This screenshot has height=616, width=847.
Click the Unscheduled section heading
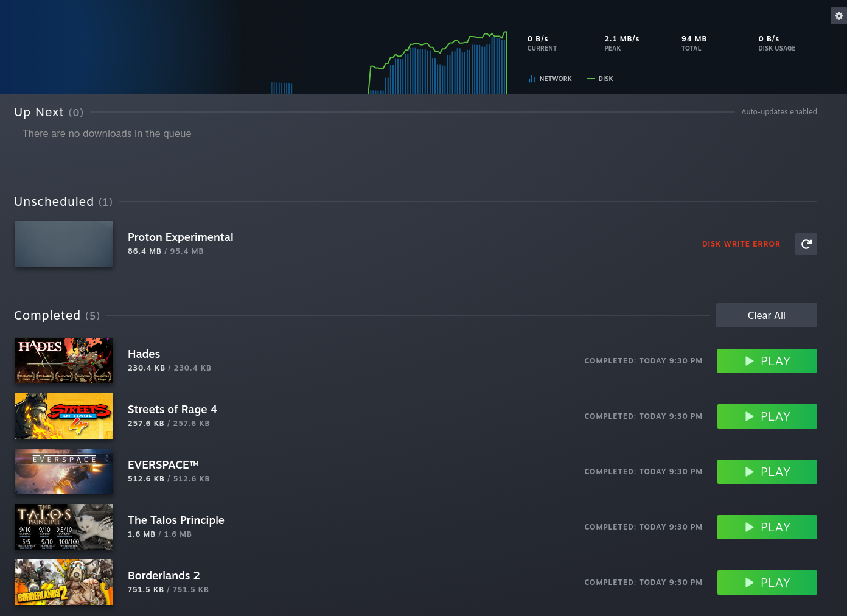63,201
